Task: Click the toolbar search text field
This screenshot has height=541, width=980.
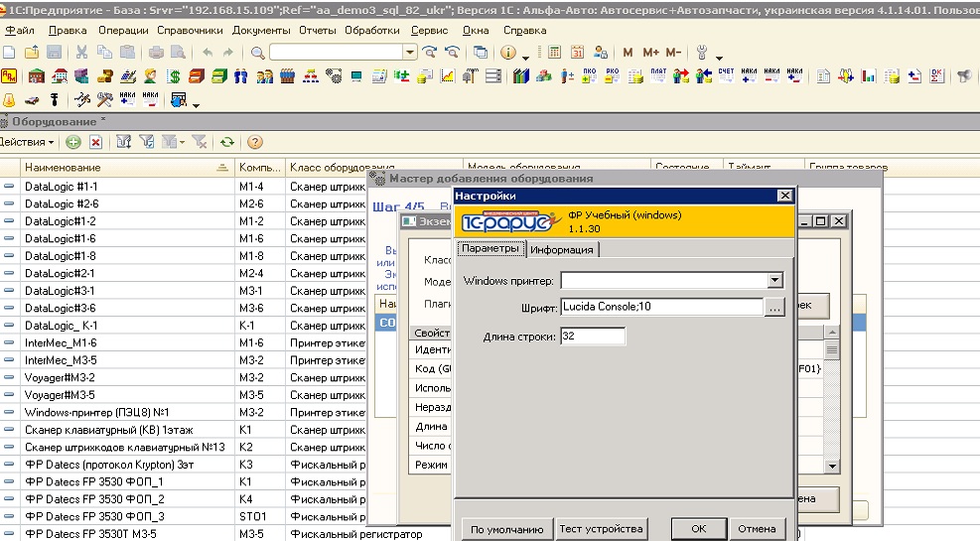Action: [x=337, y=53]
